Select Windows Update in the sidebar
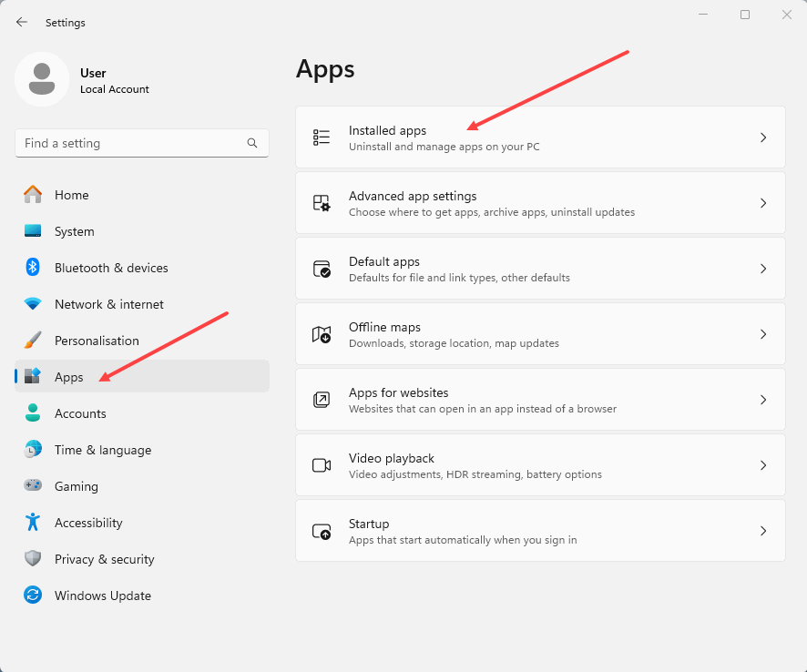The height and width of the screenshot is (672, 807). 102,596
